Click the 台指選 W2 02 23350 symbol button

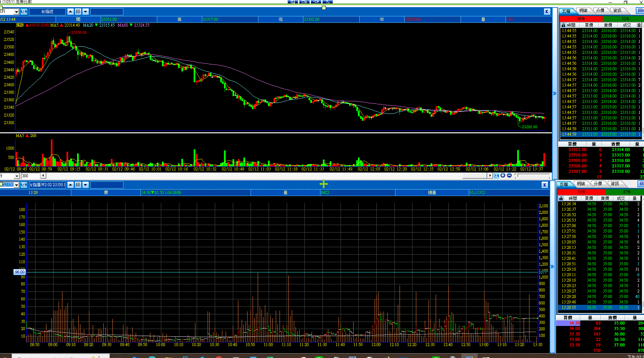[x=47, y=185]
